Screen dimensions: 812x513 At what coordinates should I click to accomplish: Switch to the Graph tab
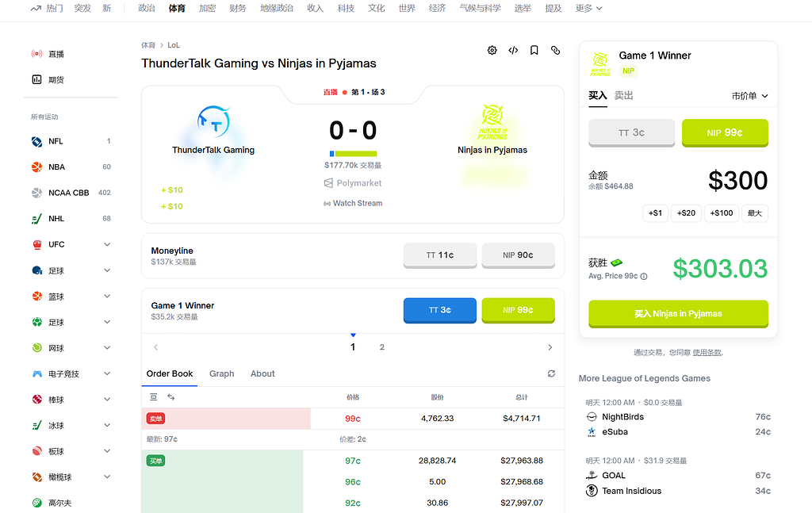(x=221, y=373)
